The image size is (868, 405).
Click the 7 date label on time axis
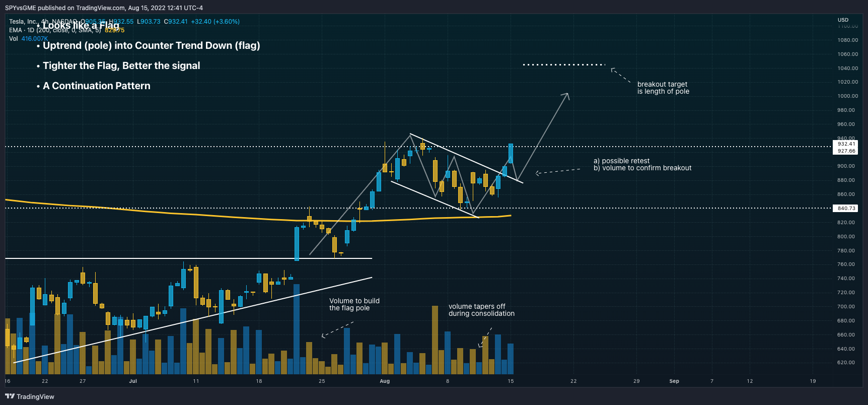pyautogui.click(x=712, y=381)
